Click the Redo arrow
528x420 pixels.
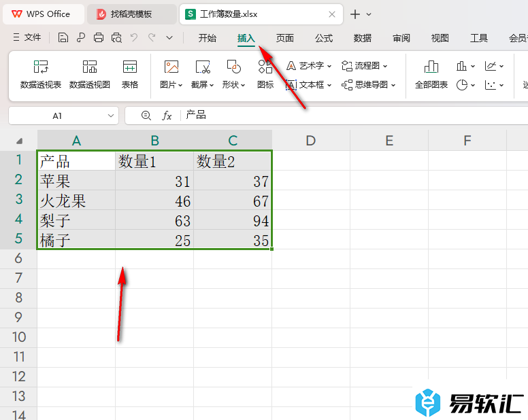pyautogui.click(x=152, y=37)
